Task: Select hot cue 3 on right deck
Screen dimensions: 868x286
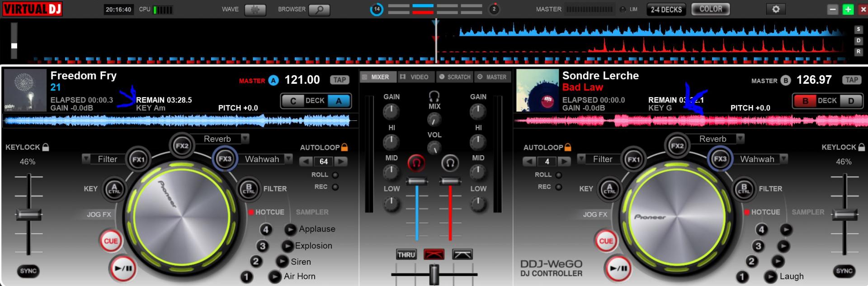Action: pyautogui.click(x=758, y=246)
